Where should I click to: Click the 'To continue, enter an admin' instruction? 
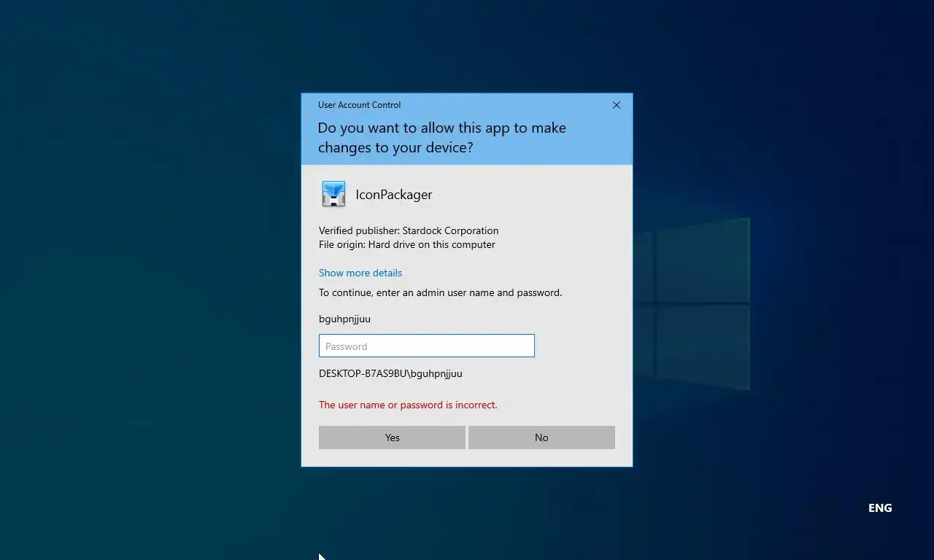point(440,292)
